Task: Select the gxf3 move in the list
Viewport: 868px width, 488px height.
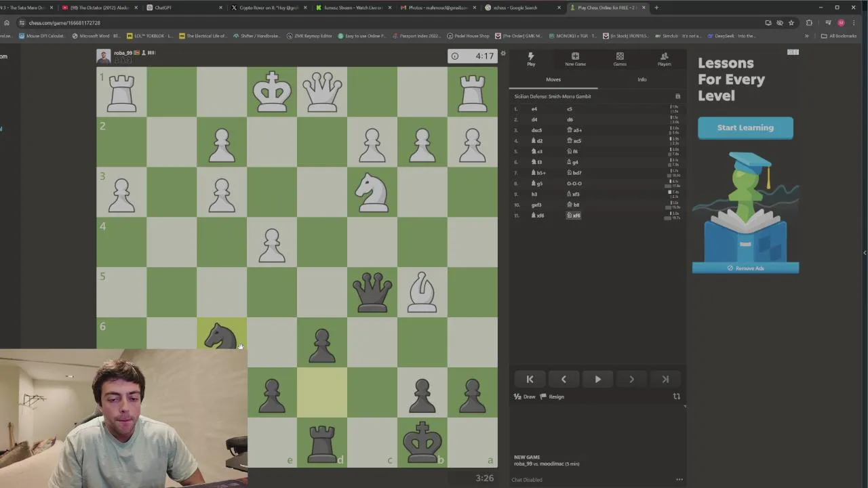Action: click(x=536, y=205)
